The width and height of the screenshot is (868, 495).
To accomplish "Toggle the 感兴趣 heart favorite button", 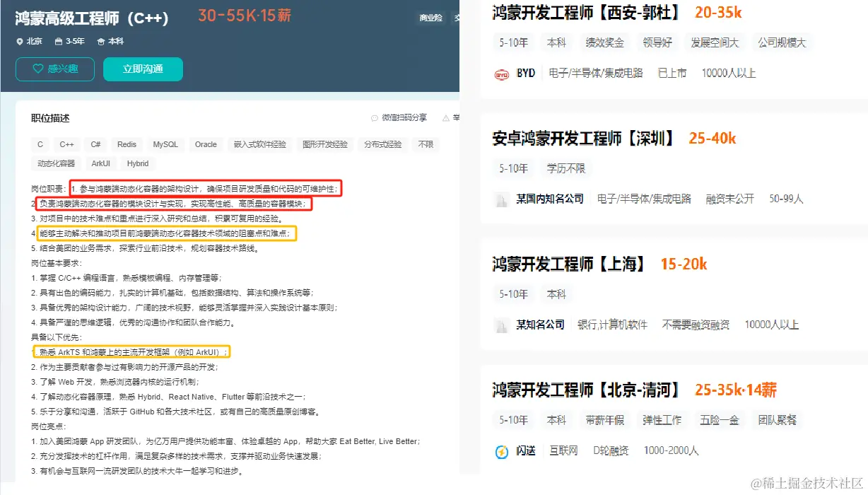I will click(54, 69).
